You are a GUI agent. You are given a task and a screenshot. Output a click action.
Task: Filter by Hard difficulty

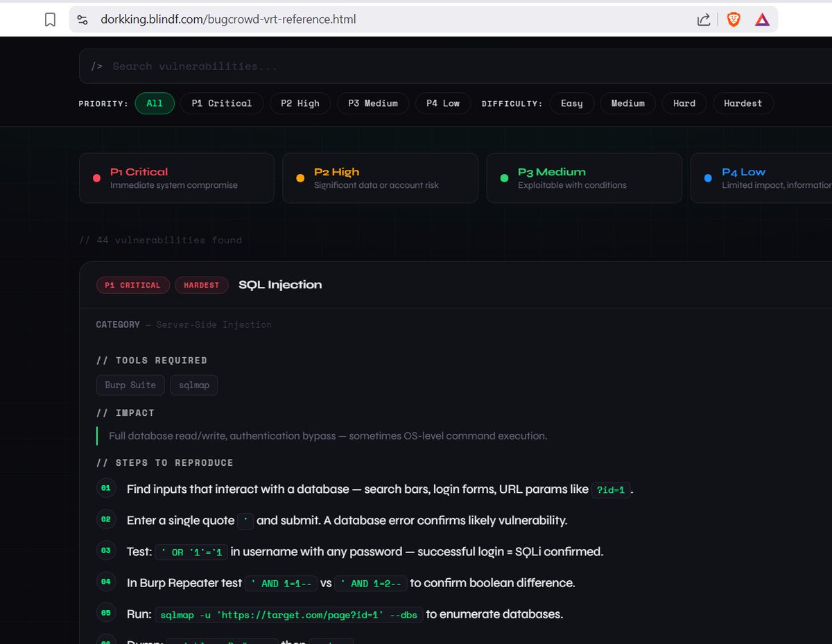click(684, 103)
